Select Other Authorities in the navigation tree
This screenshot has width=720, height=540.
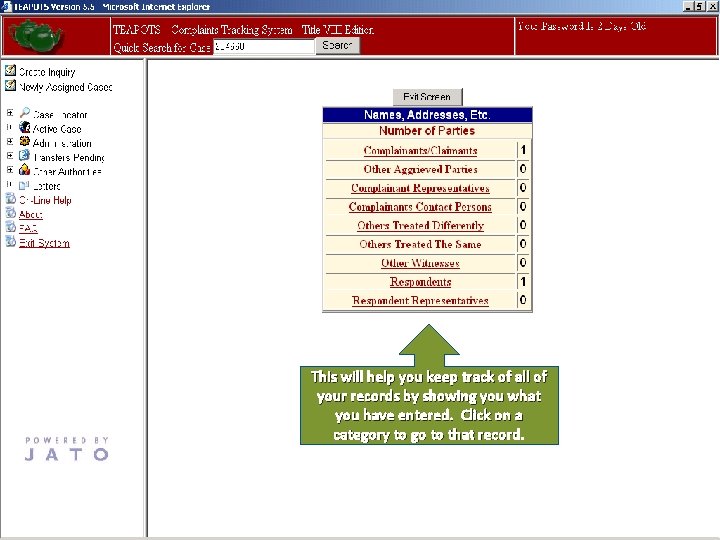68,172
